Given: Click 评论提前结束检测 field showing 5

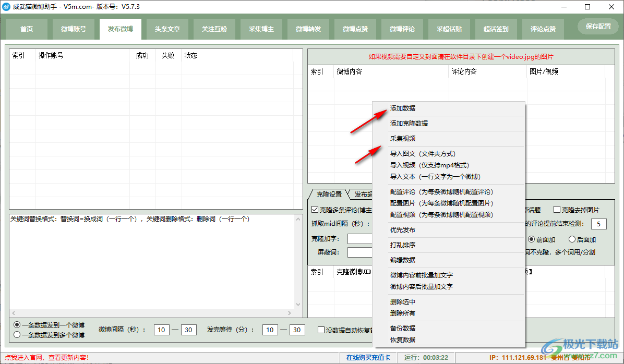Looking at the screenshot, I should 598,224.
